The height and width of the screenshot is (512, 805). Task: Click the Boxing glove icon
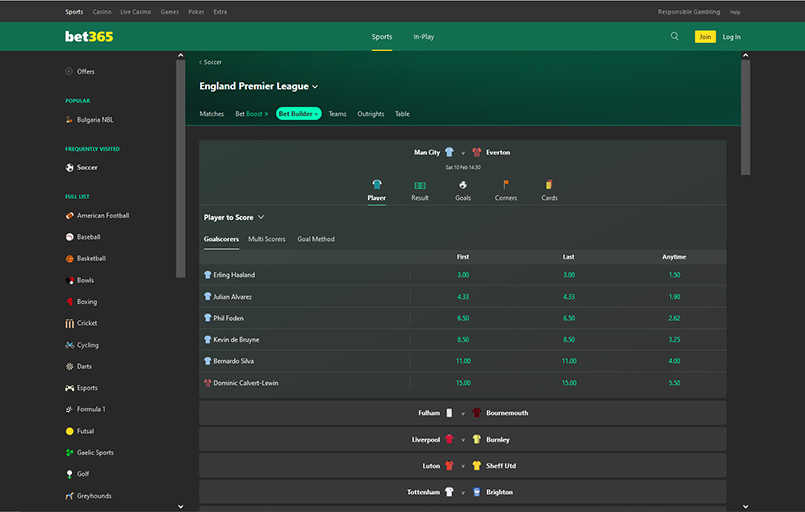point(69,301)
